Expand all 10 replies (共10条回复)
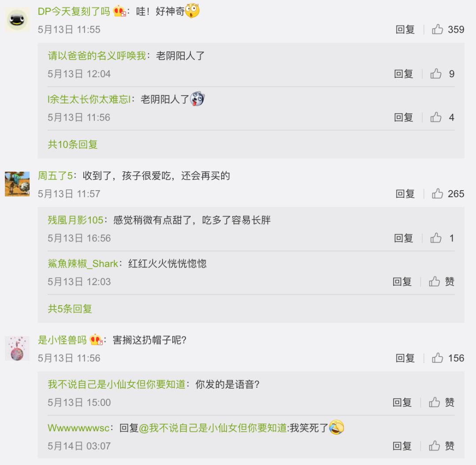Image resolution: width=476 pixels, height=465 pixels. [x=73, y=144]
